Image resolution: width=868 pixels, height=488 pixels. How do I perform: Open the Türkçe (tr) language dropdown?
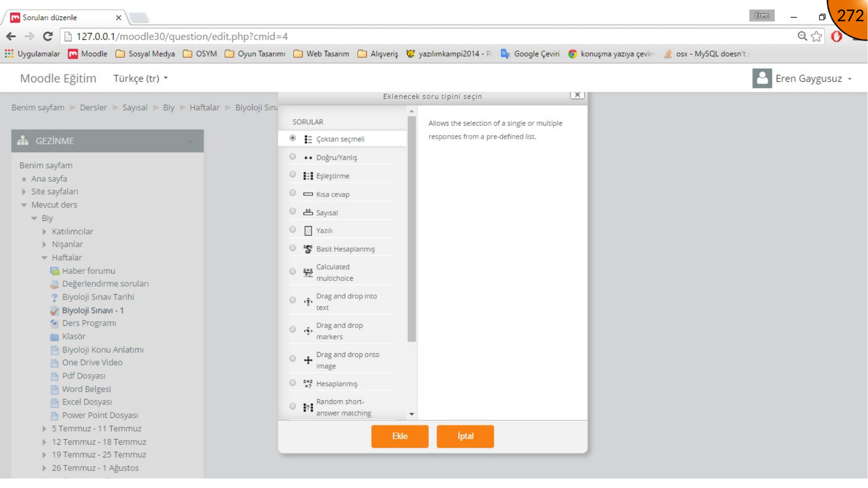(x=141, y=79)
